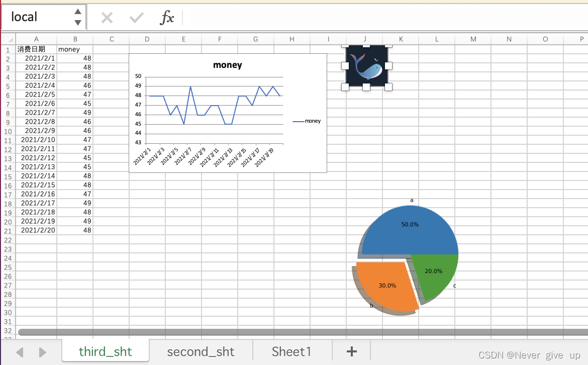Click cell with date 2021/2/7

click(x=36, y=113)
